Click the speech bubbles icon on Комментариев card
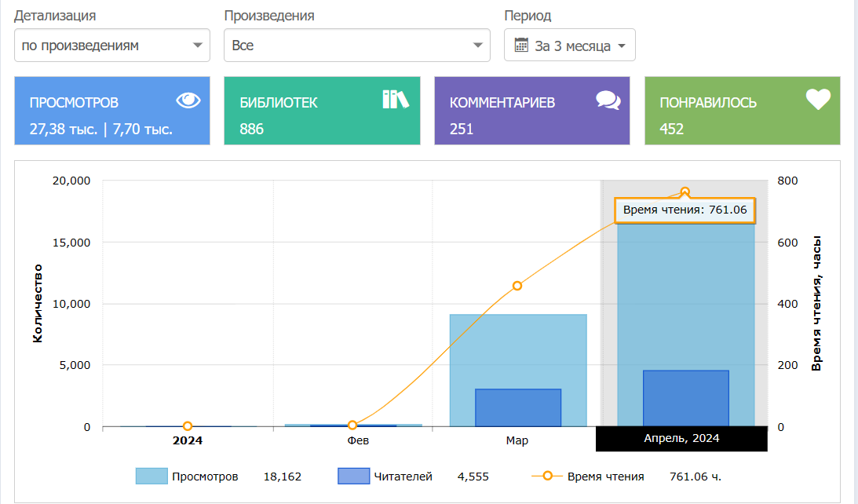Screen dimensions: 858x504 click(x=608, y=100)
